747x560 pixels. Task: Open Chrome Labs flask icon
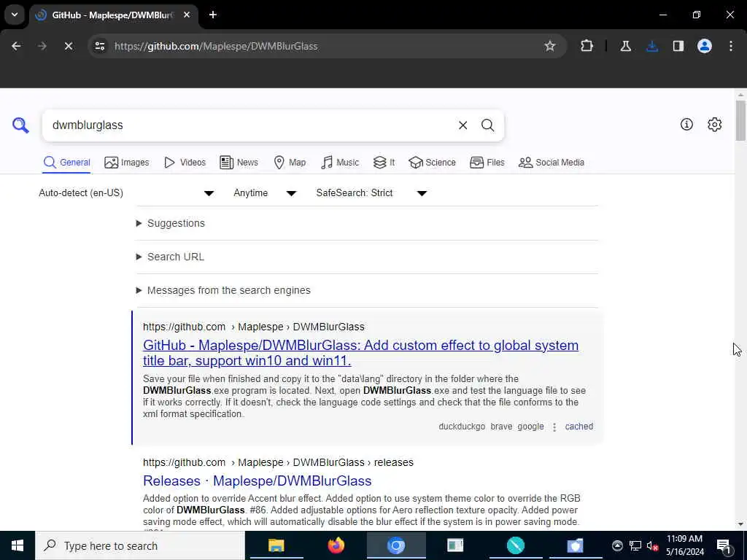pos(625,46)
